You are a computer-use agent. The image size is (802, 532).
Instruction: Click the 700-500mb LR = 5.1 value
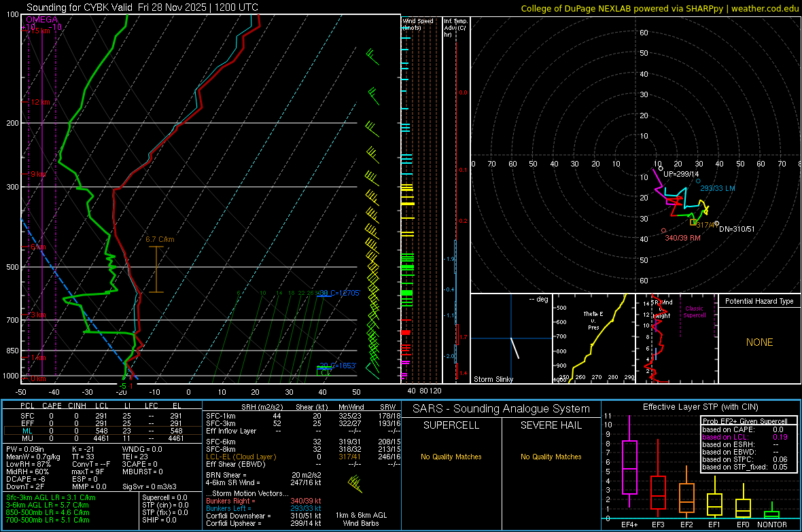click(48, 520)
